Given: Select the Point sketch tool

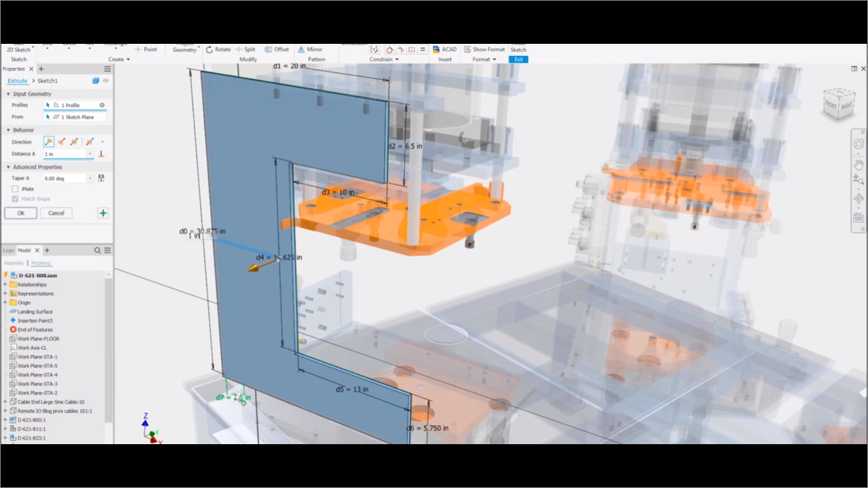Looking at the screenshot, I should [x=145, y=50].
